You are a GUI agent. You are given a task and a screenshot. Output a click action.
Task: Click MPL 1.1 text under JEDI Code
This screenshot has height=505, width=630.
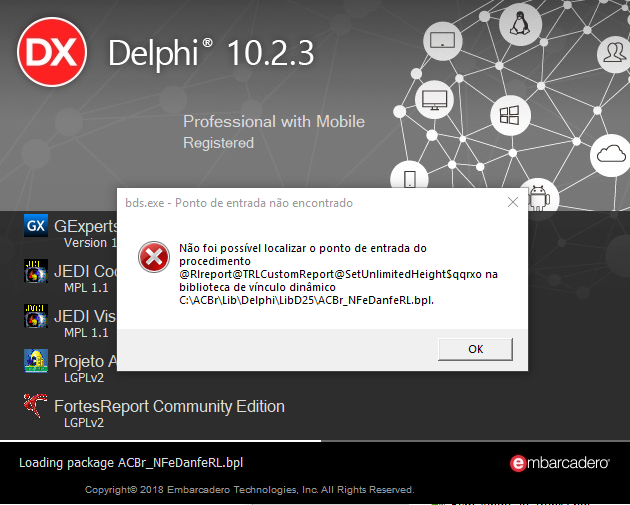(x=86, y=288)
